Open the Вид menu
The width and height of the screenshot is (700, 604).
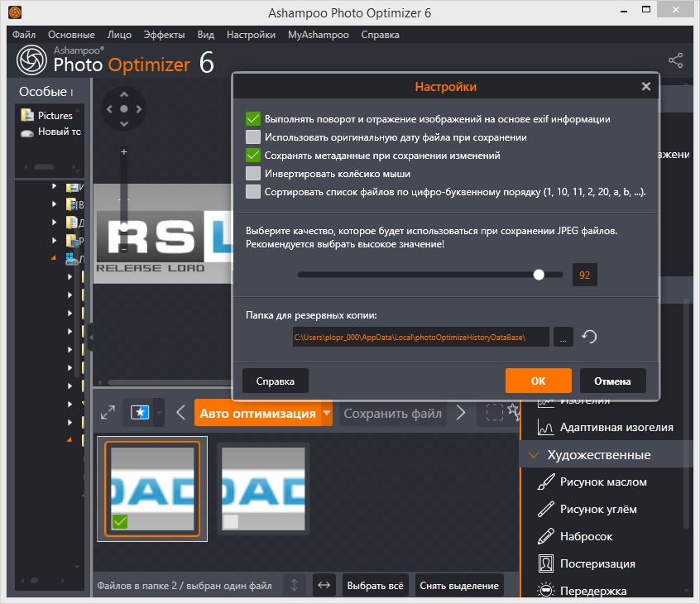[206, 35]
